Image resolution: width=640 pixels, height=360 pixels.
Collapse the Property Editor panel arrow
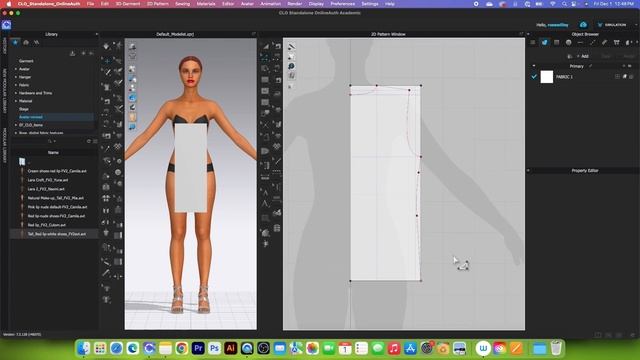(x=528, y=171)
